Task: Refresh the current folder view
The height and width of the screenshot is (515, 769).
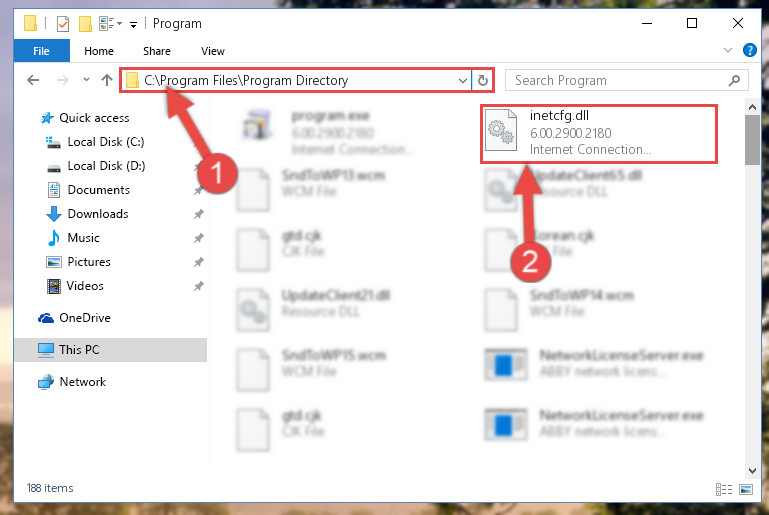Action: point(483,80)
